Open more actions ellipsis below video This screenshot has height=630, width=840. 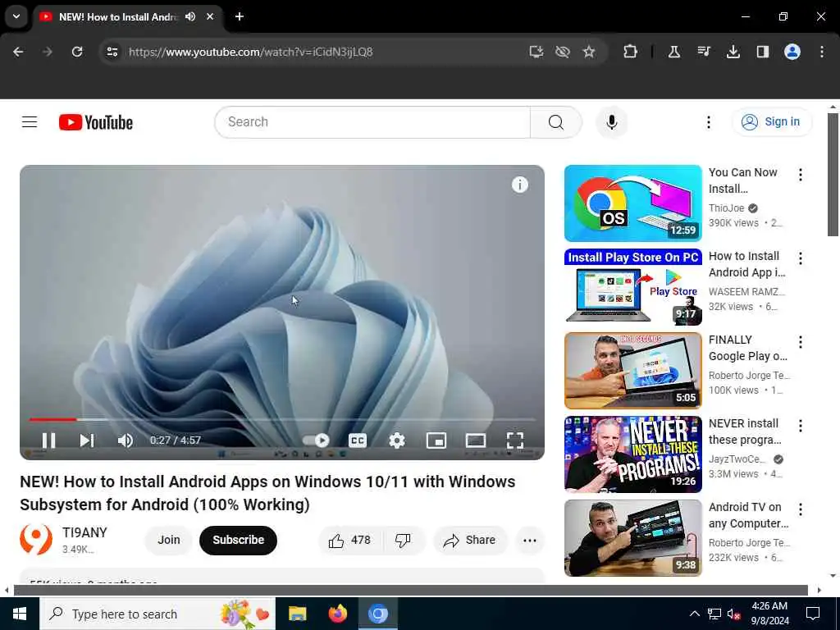[530, 540]
